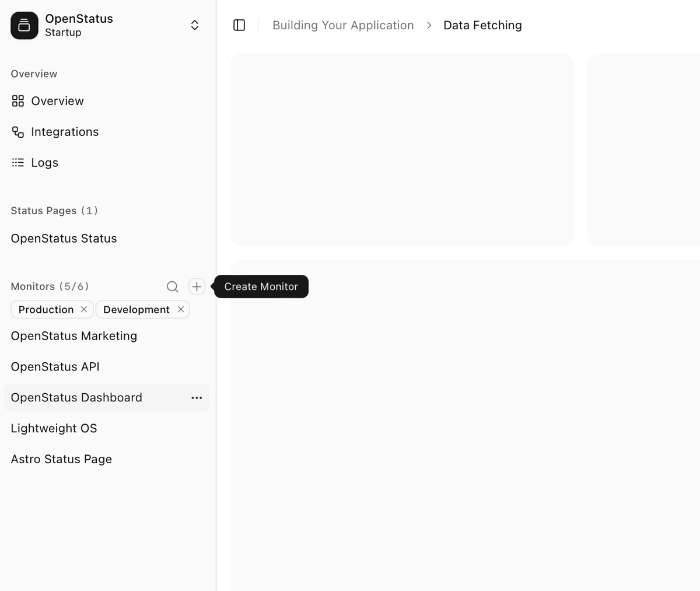
Task: Click the Status Pages (1) section label
Action: tap(54, 211)
